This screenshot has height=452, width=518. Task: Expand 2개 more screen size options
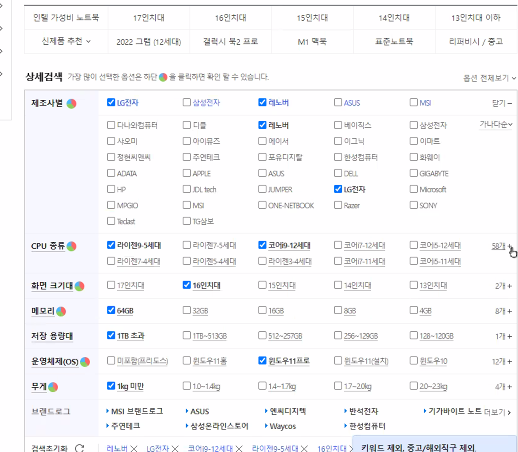[503, 286]
